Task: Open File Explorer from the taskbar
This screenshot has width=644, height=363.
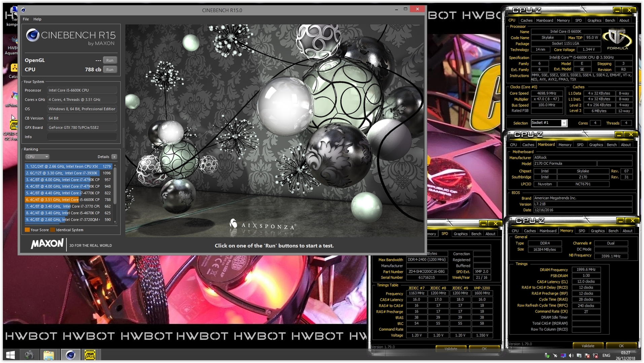Action: [49, 355]
